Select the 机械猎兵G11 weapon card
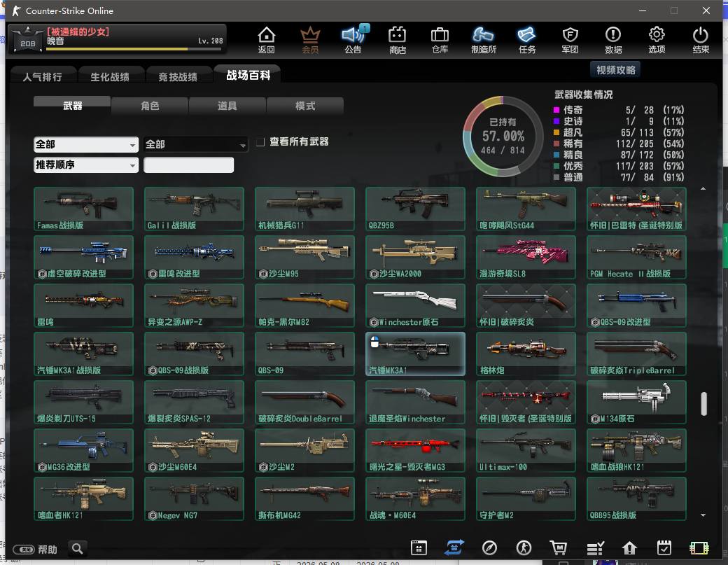 point(304,209)
